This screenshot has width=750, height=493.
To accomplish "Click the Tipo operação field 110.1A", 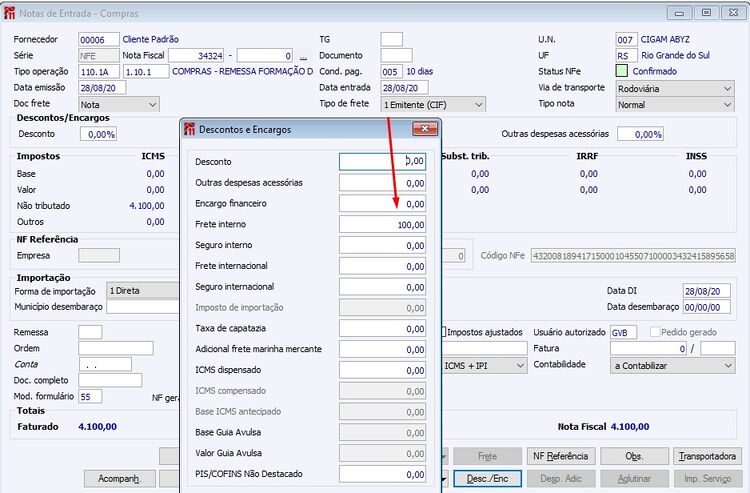I will (99, 72).
